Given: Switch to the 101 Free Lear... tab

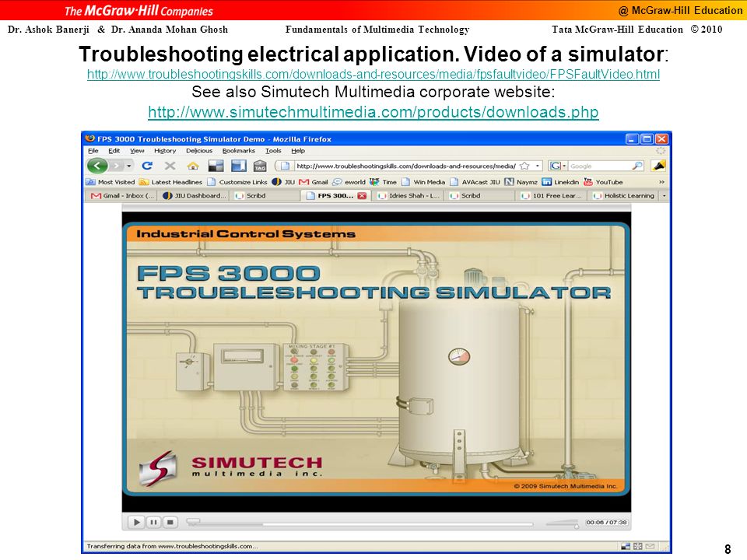Looking at the screenshot, I should point(552,196).
